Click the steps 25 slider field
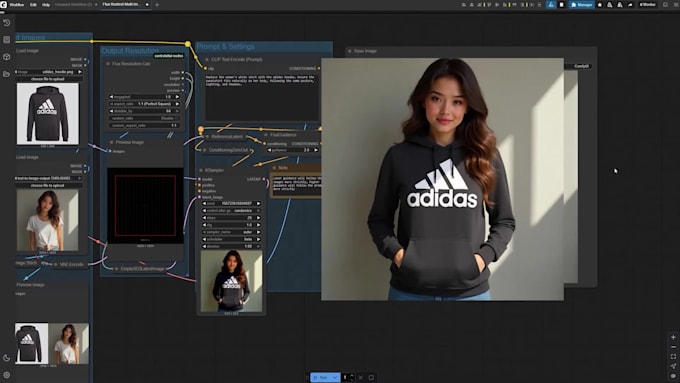The image size is (680, 383). pos(231,218)
